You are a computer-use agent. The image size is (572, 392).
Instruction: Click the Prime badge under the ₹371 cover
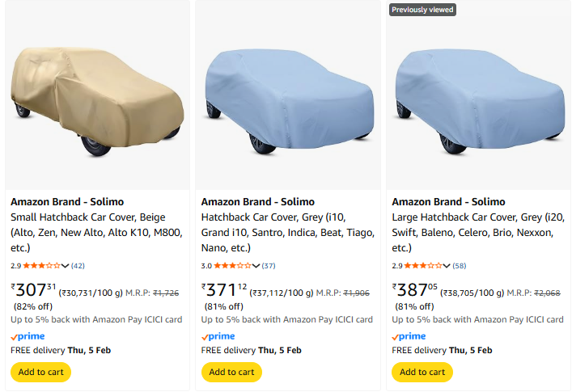click(218, 336)
